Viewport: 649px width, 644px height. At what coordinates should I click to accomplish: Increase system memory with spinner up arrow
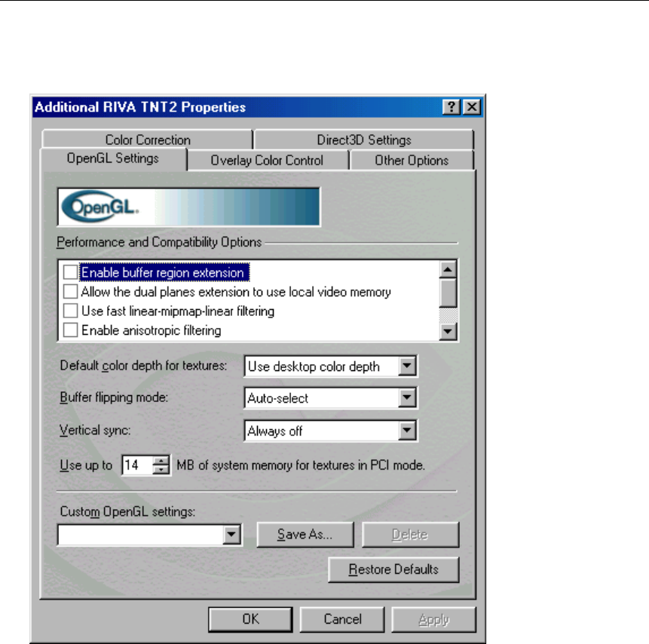(161, 461)
